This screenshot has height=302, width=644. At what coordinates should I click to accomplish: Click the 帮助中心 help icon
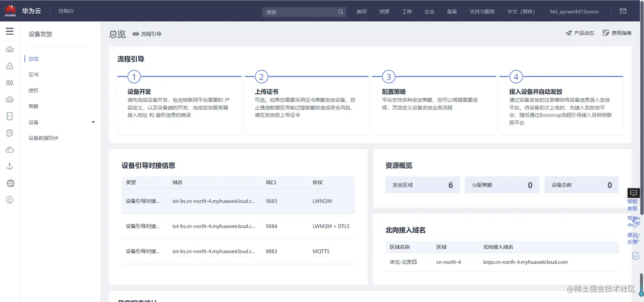(x=633, y=221)
